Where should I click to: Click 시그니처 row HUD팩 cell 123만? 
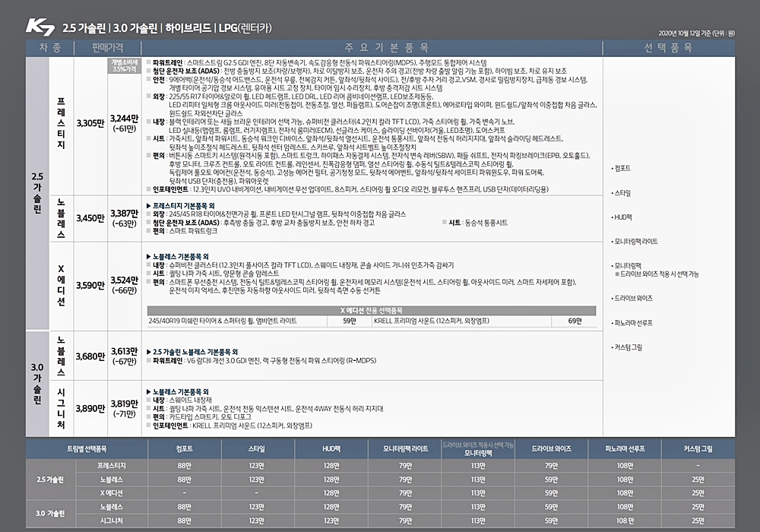coord(331,521)
